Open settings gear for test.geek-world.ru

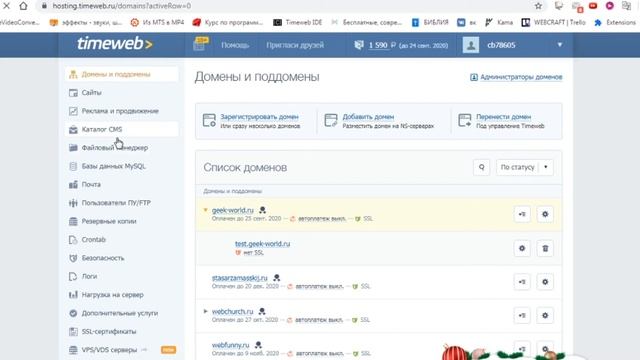pos(522,248)
